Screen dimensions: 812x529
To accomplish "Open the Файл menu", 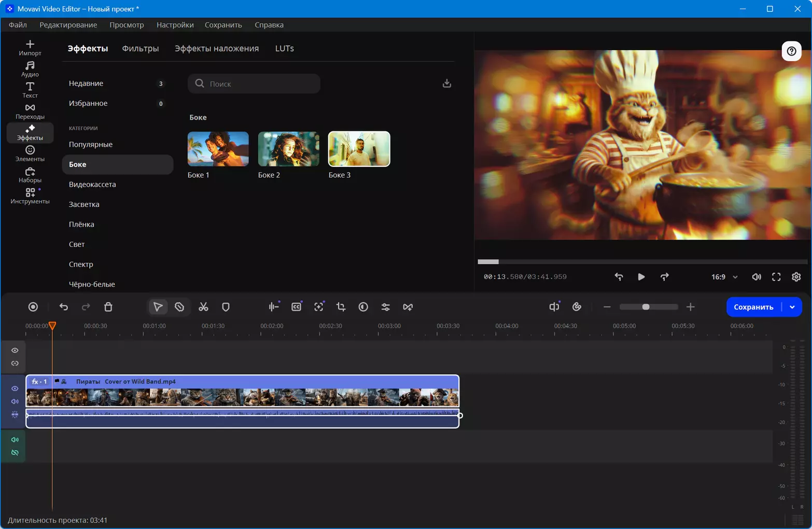I will tap(18, 25).
